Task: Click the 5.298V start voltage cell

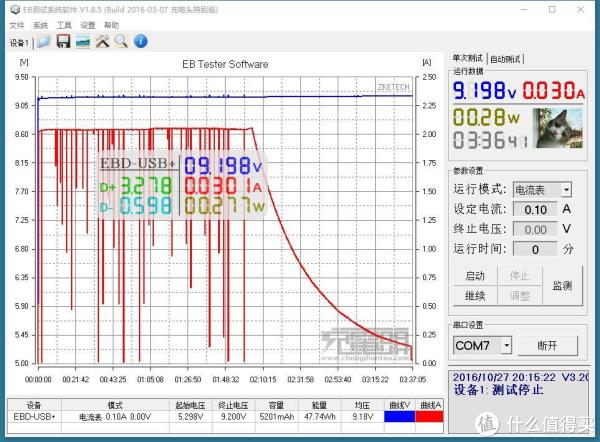Action: [x=191, y=416]
